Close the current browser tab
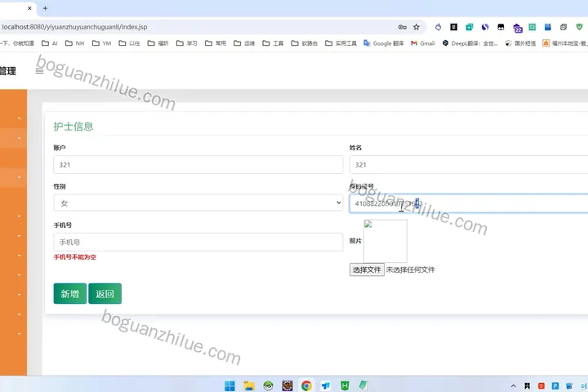This screenshot has width=588, height=392. 29,8
